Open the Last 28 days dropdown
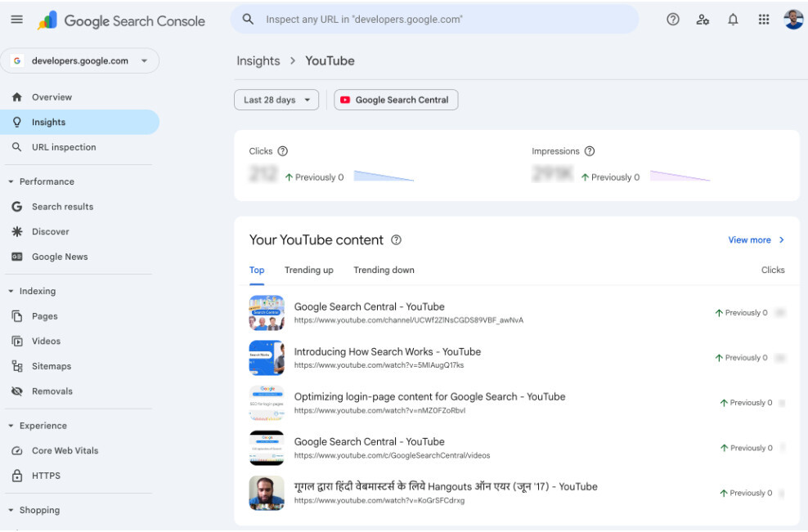The height and width of the screenshot is (532, 808). 276,100
